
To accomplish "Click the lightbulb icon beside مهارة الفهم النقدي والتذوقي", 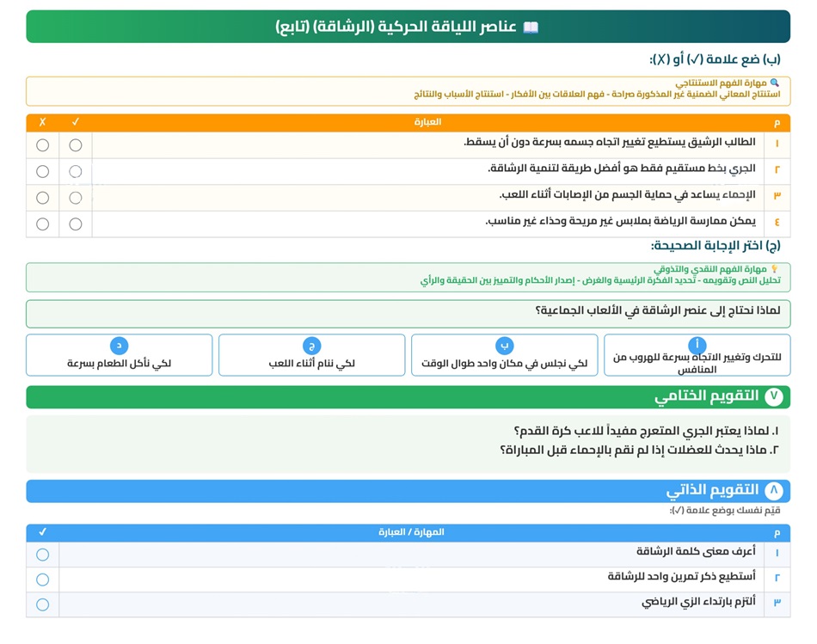I will click(774, 269).
